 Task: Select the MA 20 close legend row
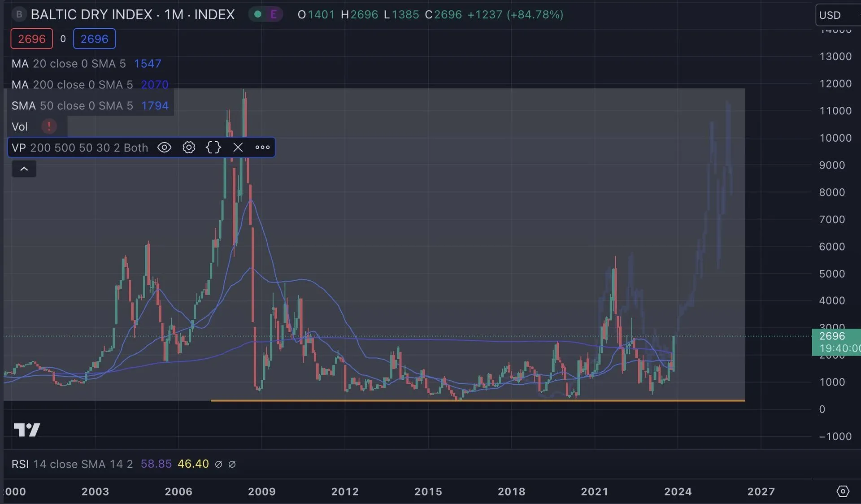coord(87,64)
